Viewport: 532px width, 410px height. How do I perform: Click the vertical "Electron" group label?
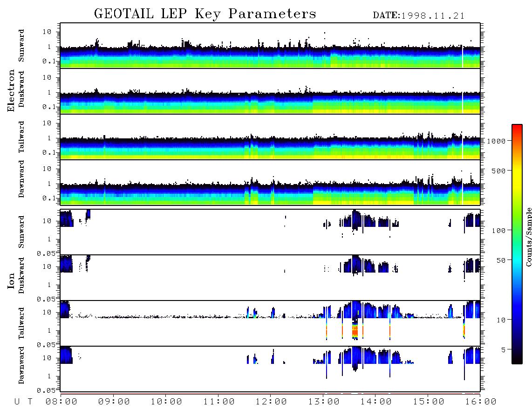(11, 90)
